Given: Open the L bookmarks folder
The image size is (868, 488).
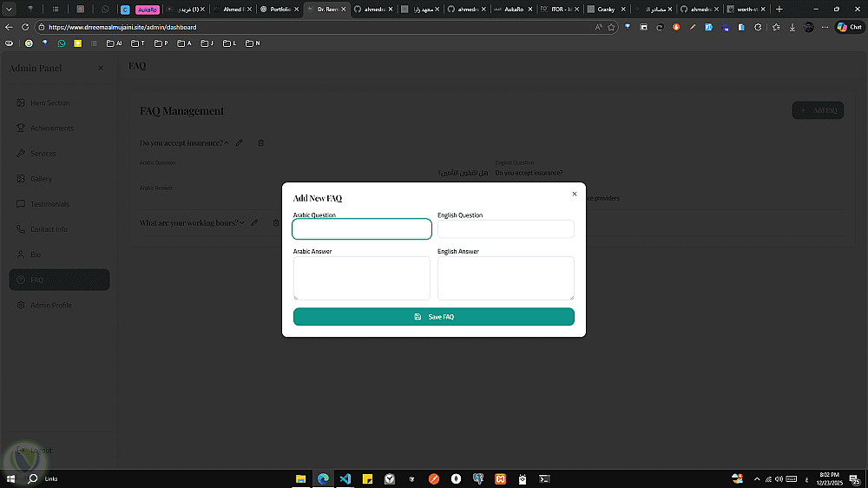Looking at the screenshot, I should click(229, 43).
